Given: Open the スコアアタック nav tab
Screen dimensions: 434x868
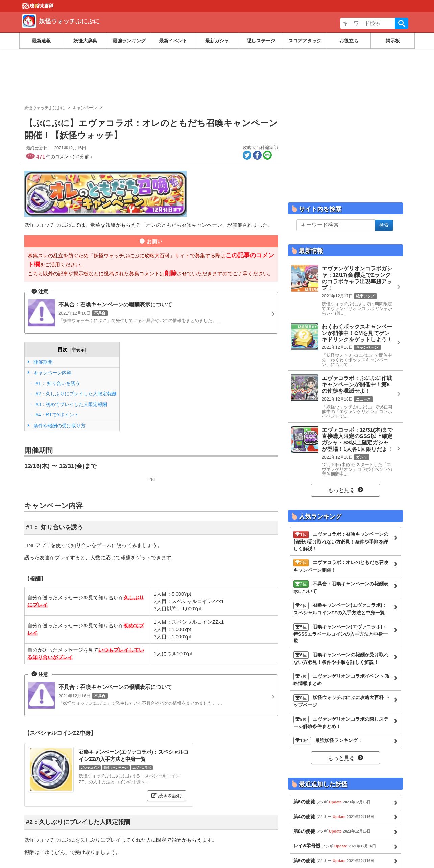Looking at the screenshot, I should point(305,41).
